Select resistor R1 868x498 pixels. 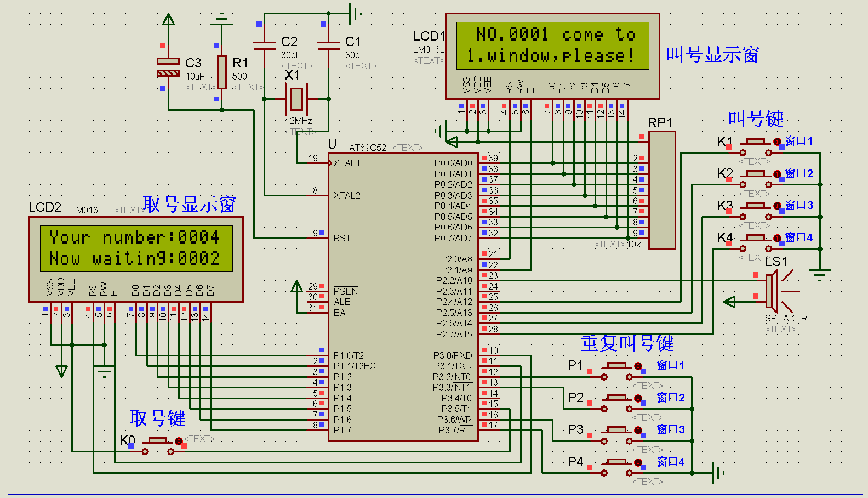coord(221,72)
